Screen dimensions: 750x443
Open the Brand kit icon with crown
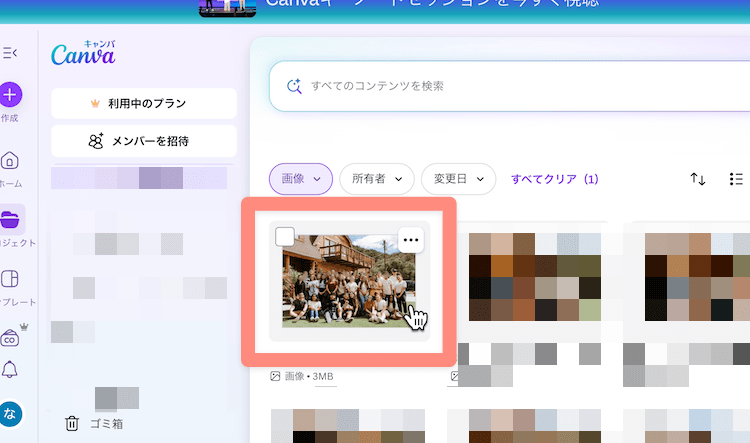click(11, 336)
